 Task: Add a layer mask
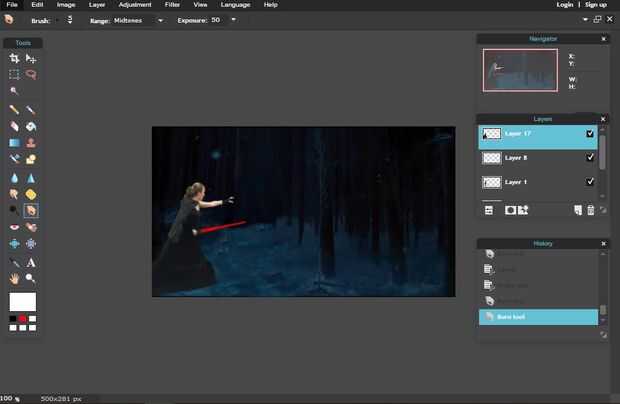[510, 210]
